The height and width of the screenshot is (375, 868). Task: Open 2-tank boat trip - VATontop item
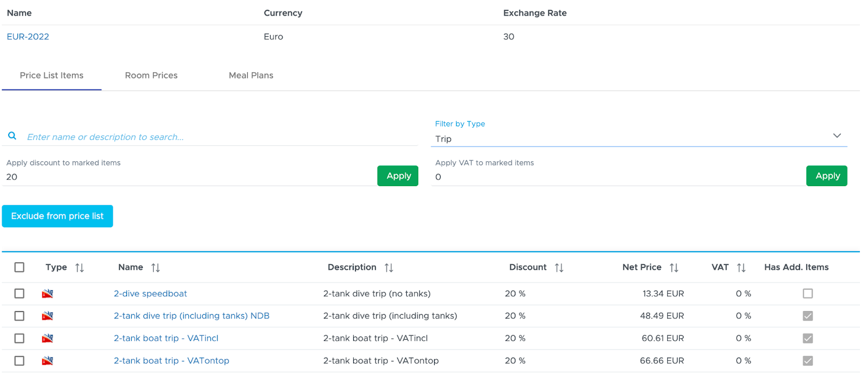click(171, 360)
